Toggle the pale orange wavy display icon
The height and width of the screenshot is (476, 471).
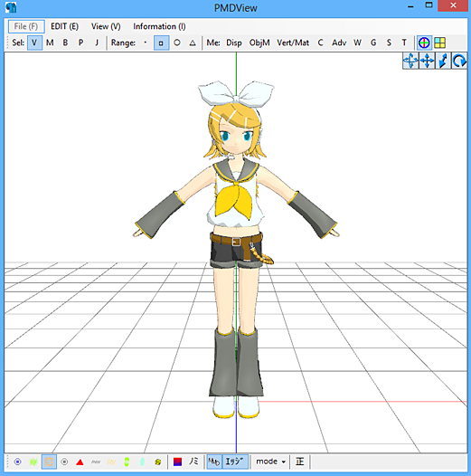click(x=111, y=462)
